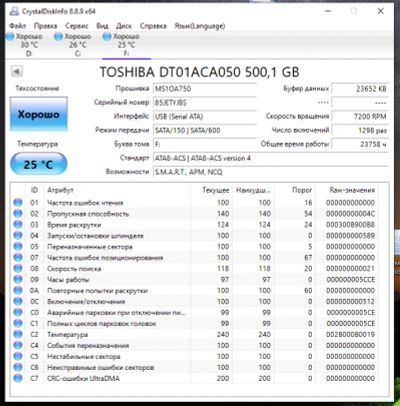Viewport: 400px width, 406px height.
Task: Click the Серийный номер serial number field
Action: tap(205, 103)
